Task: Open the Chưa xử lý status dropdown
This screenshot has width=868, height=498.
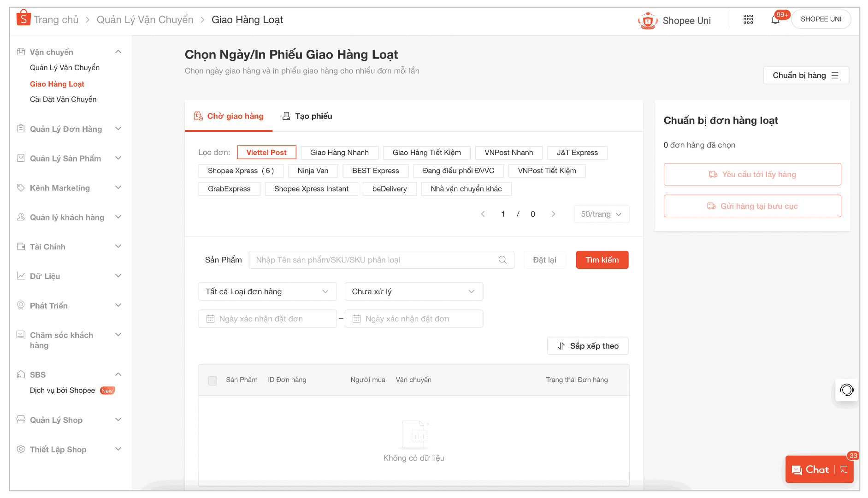Action: coord(413,291)
